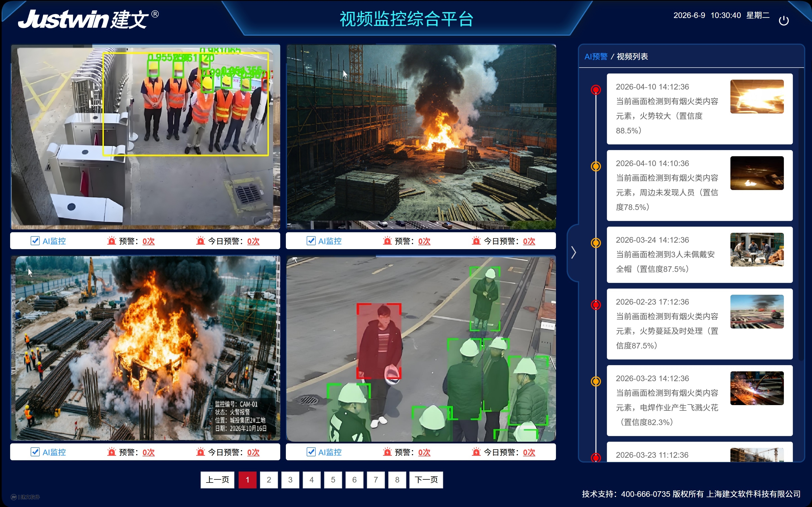Image resolution: width=812 pixels, height=507 pixels.
Task: Select the CAM-01 fire alarm video feed
Action: (145, 348)
